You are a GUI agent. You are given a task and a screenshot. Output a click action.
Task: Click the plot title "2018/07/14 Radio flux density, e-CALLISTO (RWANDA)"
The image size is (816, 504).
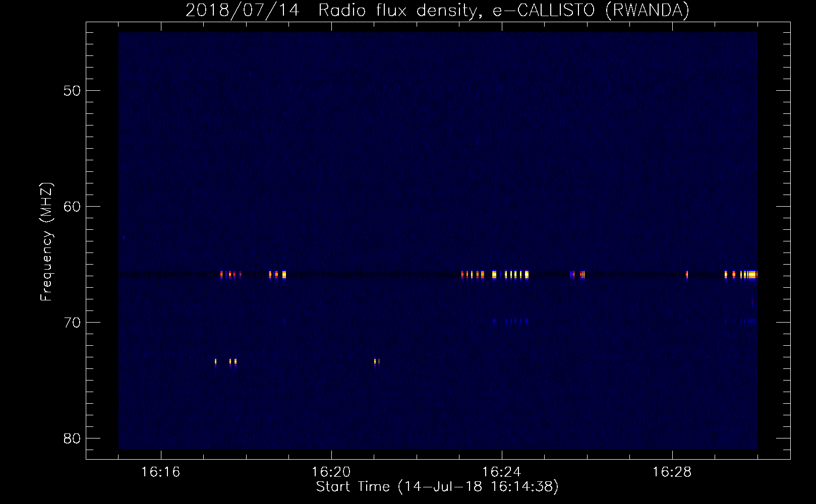click(437, 10)
